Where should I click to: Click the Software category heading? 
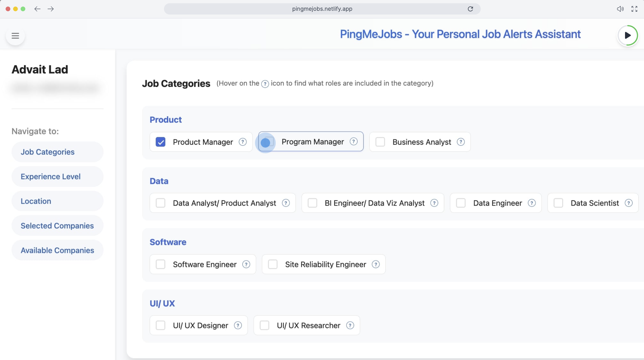[168, 242]
